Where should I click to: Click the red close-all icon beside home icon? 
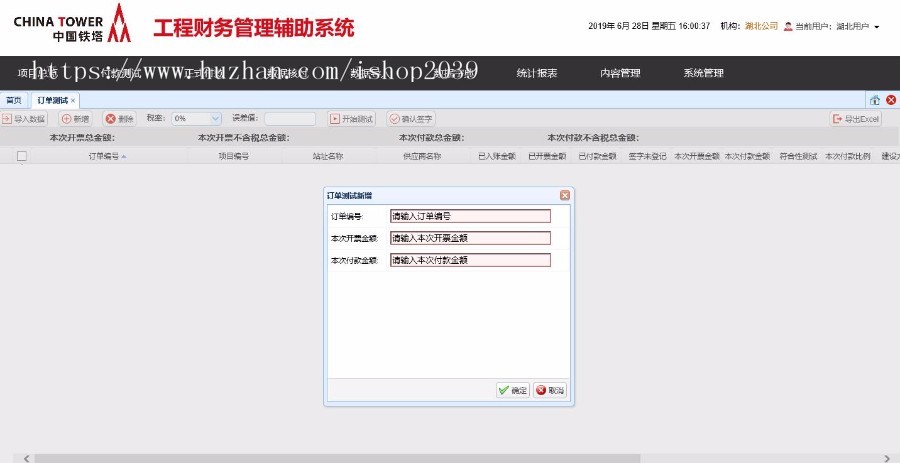point(891,100)
